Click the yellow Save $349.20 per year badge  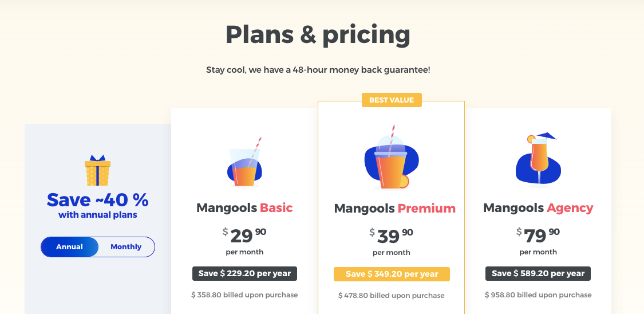(x=392, y=274)
